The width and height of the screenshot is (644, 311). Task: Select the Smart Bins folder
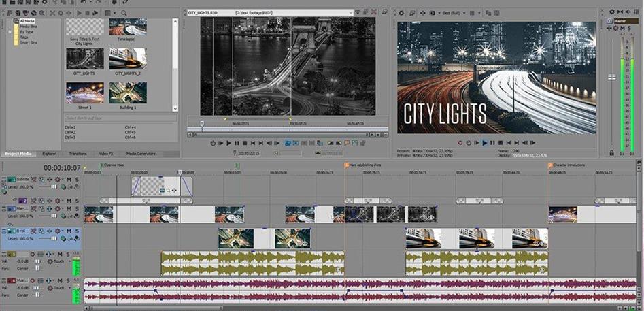pyautogui.click(x=28, y=42)
